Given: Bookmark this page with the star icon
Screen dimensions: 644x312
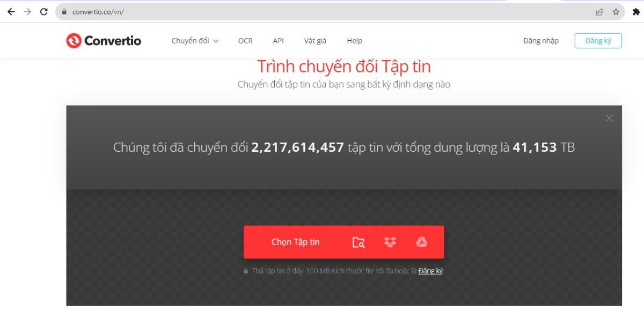Looking at the screenshot, I should coord(616,11).
